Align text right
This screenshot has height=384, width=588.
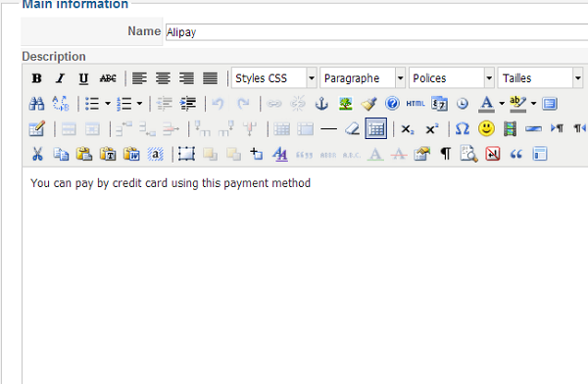click(x=187, y=78)
